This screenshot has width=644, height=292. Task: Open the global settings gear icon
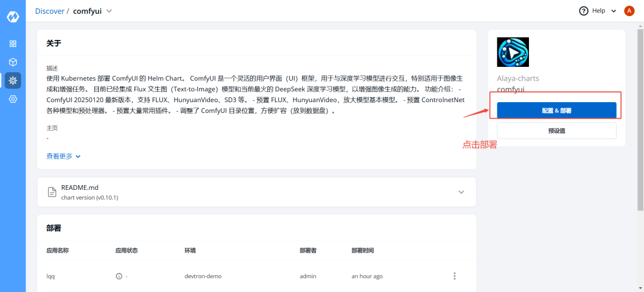(13, 99)
